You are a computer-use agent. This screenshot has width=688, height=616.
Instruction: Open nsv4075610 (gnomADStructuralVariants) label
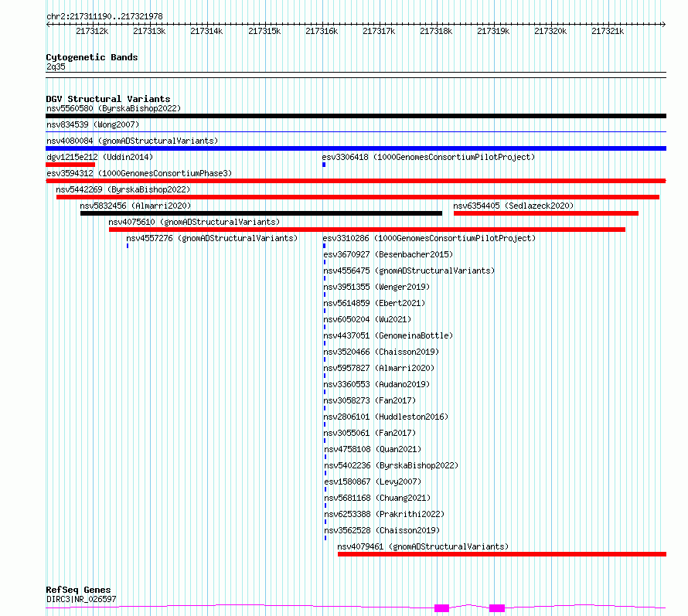tap(194, 222)
